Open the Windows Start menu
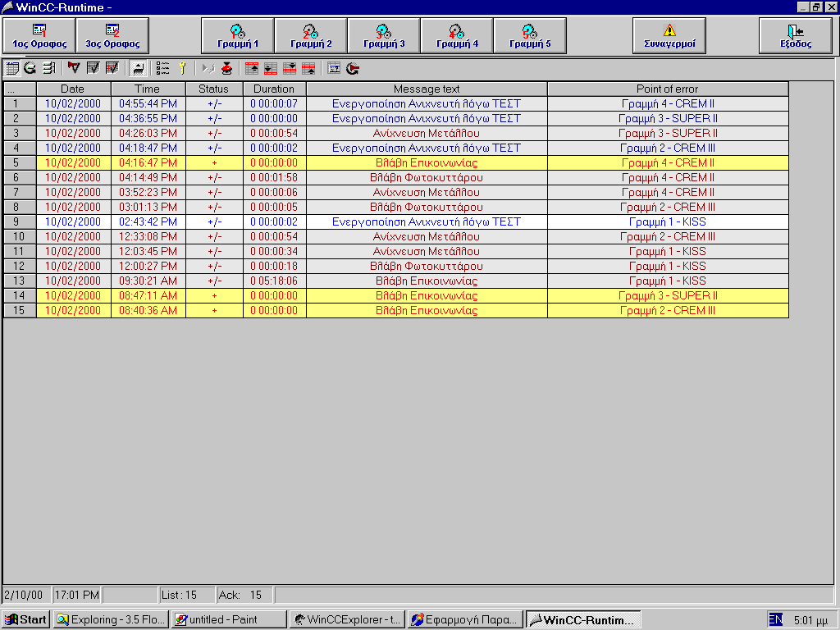Viewport: 840px width, 630px height. click(26, 619)
